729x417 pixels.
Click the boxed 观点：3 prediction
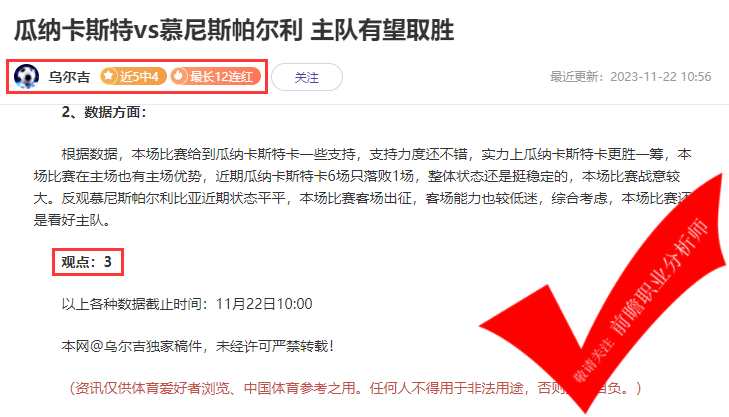point(87,262)
